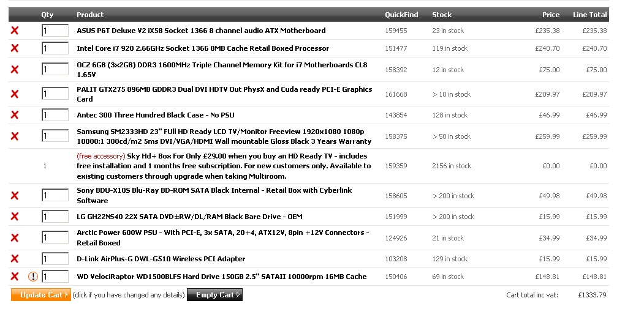Change quantity of Antec 300 case
This screenshot has height=309, width=644.
tap(55, 115)
